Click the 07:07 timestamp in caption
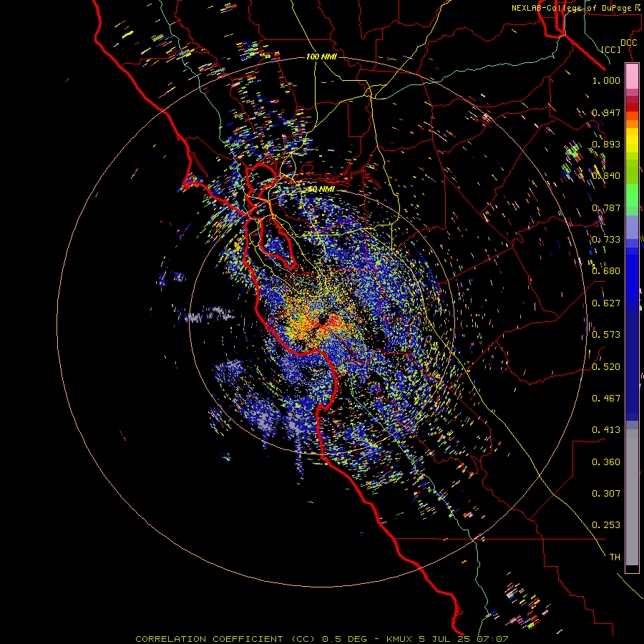Viewport: 644px width, 644px height. [x=492, y=639]
